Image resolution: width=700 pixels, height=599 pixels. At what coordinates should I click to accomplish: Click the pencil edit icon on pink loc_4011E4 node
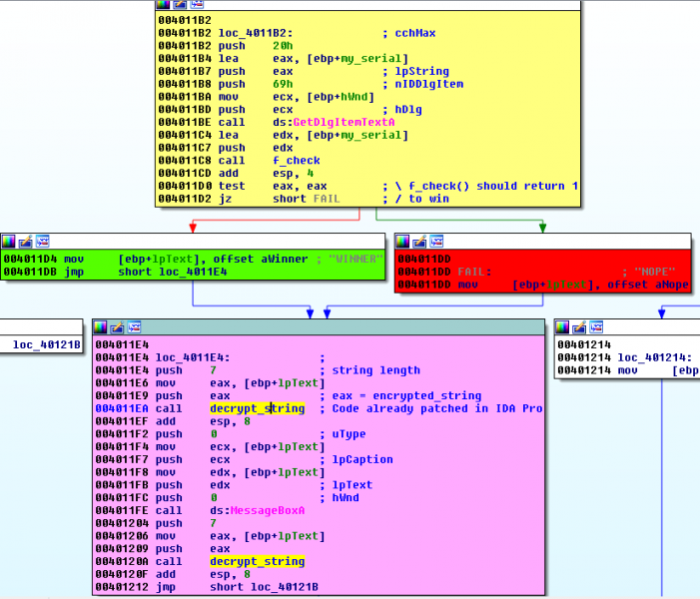pyautogui.click(x=118, y=327)
